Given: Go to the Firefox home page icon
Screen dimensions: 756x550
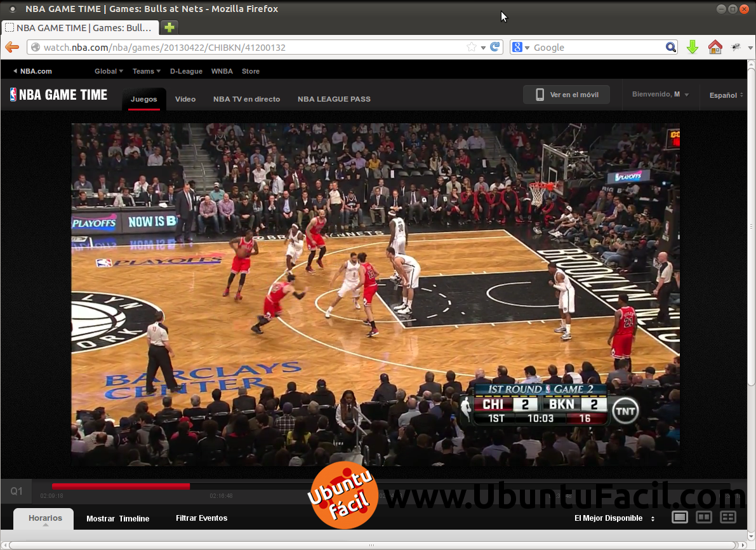Looking at the screenshot, I should point(715,47).
